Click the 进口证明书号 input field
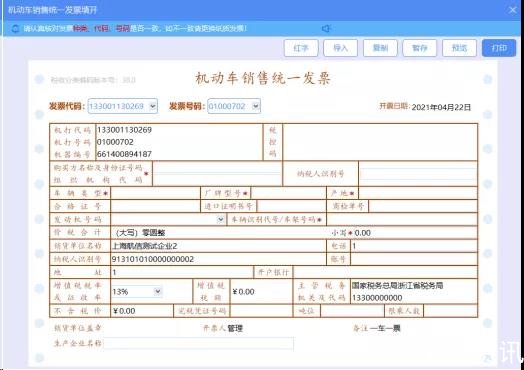The image size is (524, 370). tap(291, 206)
